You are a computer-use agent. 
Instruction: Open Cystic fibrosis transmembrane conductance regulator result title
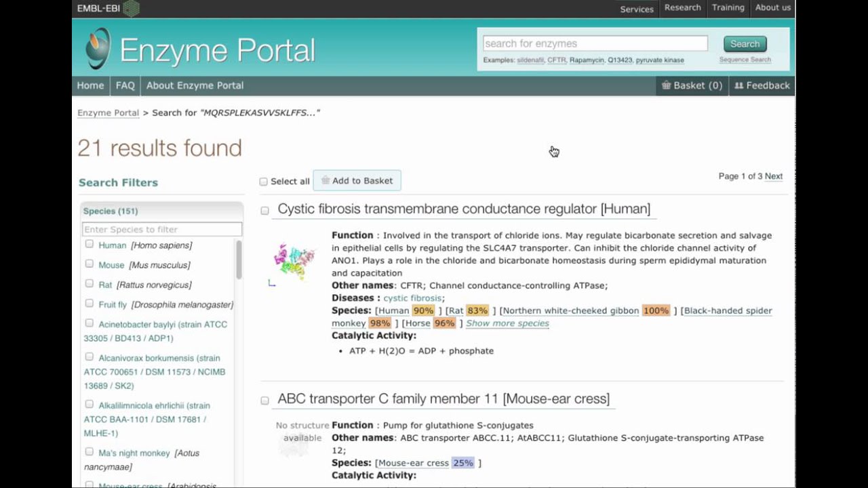(x=464, y=209)
